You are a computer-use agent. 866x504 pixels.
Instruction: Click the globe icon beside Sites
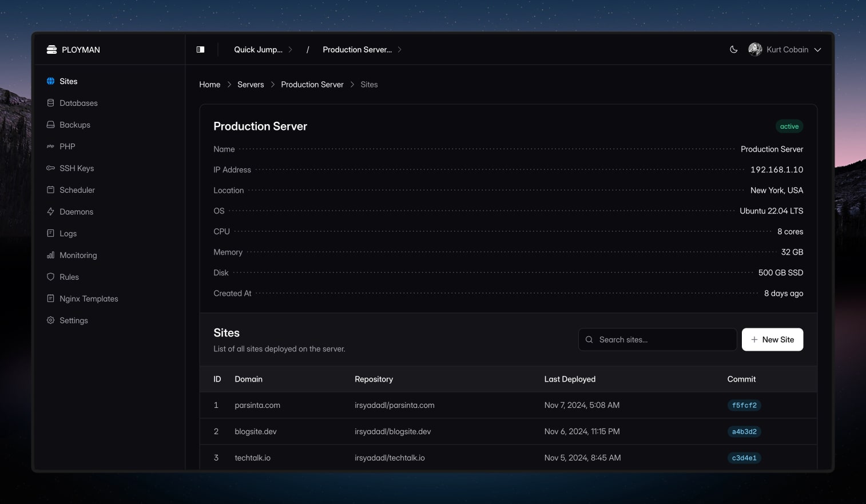pos(51,81)
